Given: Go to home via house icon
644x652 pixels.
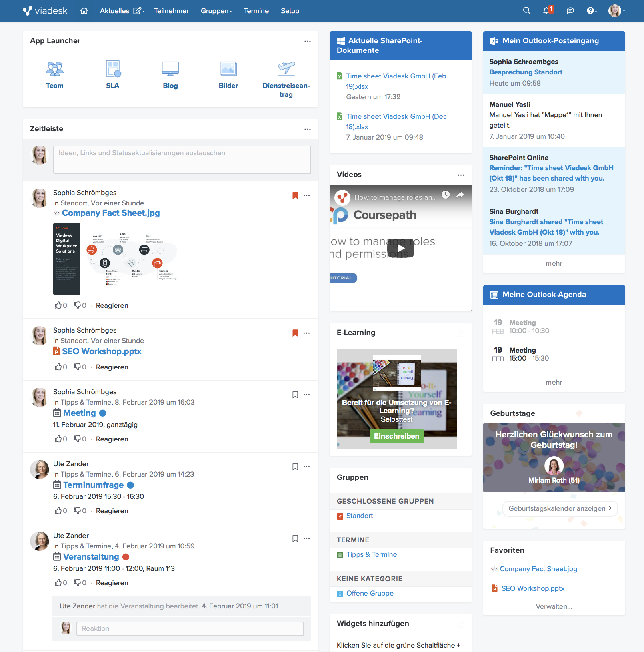Looking at the screenshot, I should coord(84,11).
